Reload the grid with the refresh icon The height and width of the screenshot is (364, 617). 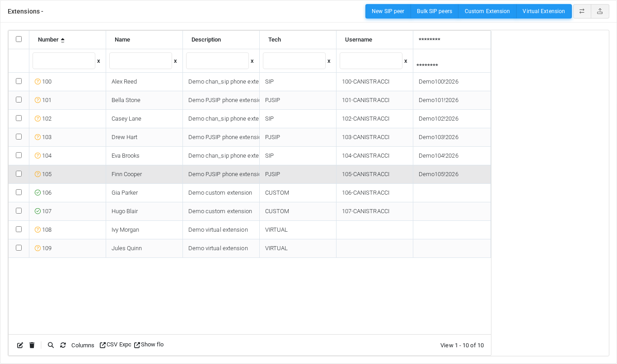tap(63, 345)
